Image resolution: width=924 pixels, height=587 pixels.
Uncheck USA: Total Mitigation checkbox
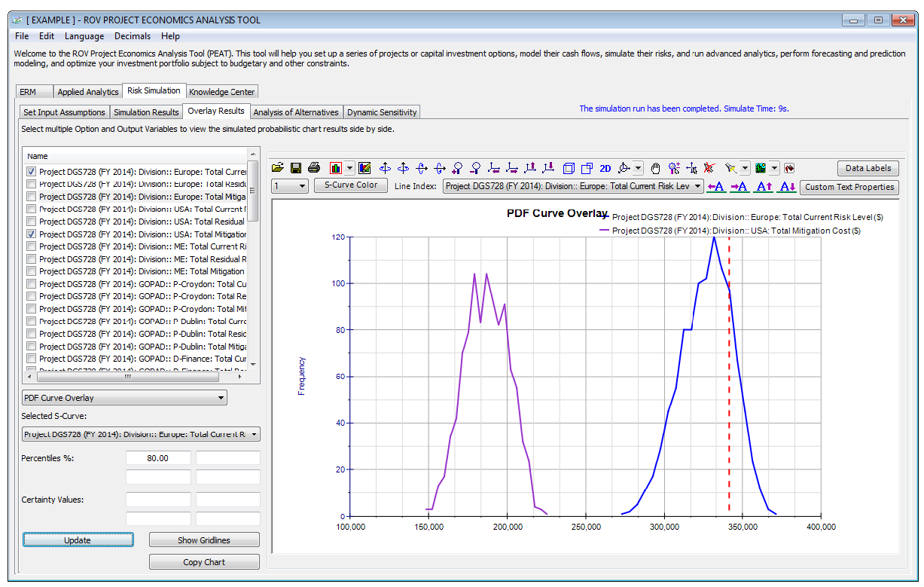[x=31, y=234]
